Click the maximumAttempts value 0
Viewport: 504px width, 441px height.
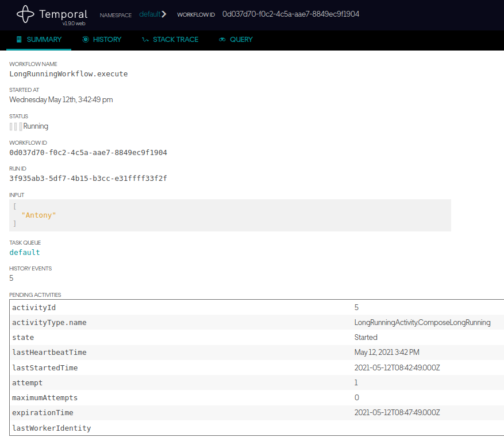coord(356,397)
